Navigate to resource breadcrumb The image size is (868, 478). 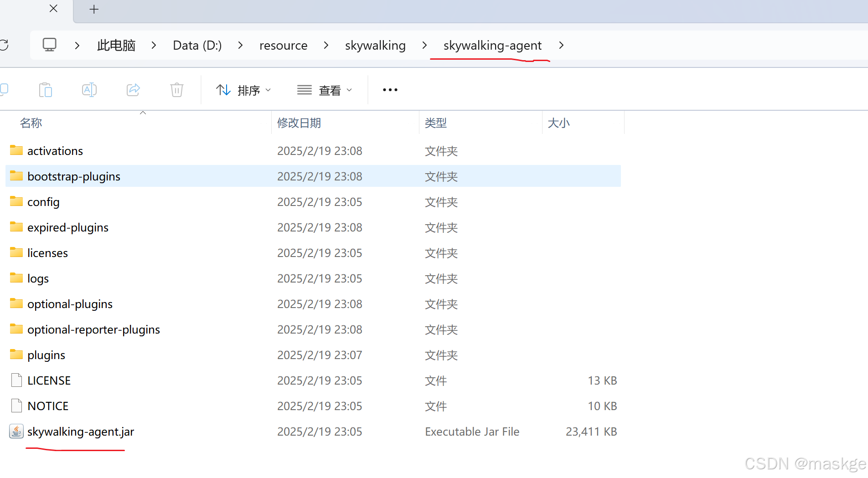tap(283, 45)
